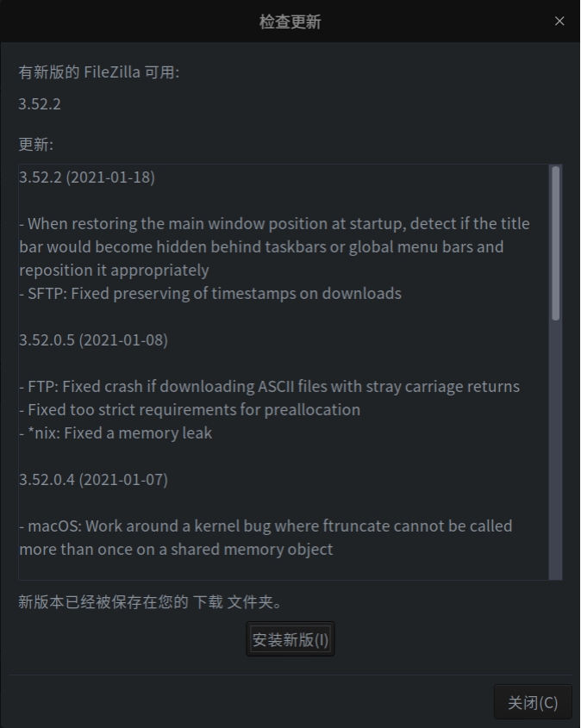The image size is (581, 728).
Task: Click the available version number 3.52.2 label
Action: (40, 104)
